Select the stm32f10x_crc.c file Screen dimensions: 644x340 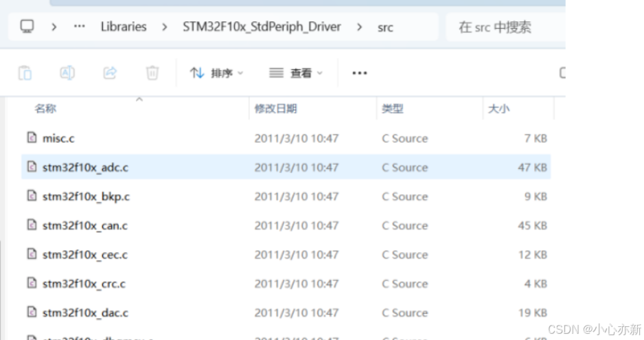[x=286, y=284]
